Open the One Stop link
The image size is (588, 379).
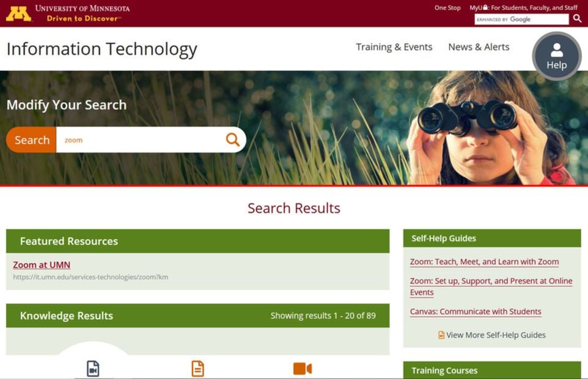pyautogui.click(x=447, y=7)
